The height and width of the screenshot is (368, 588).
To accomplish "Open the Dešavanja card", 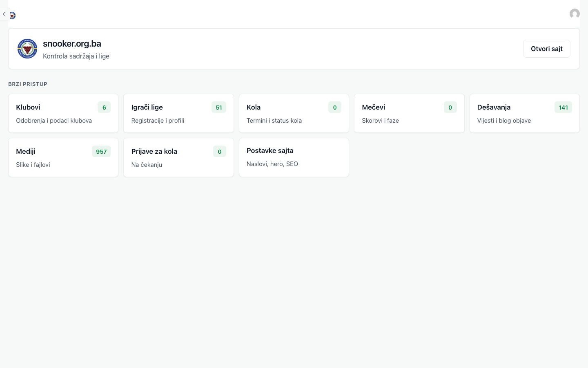I will [x=525, y=113].
